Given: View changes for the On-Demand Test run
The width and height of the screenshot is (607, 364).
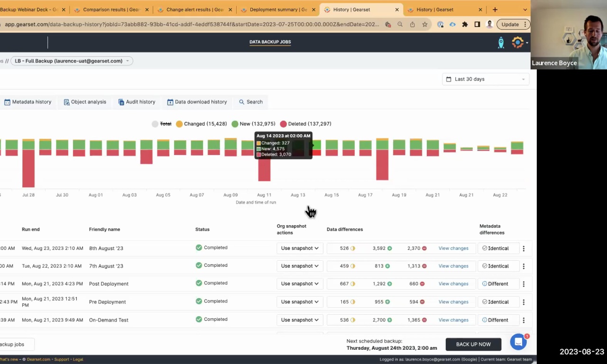Looking at the screenshot, I should tap(453, 320).
